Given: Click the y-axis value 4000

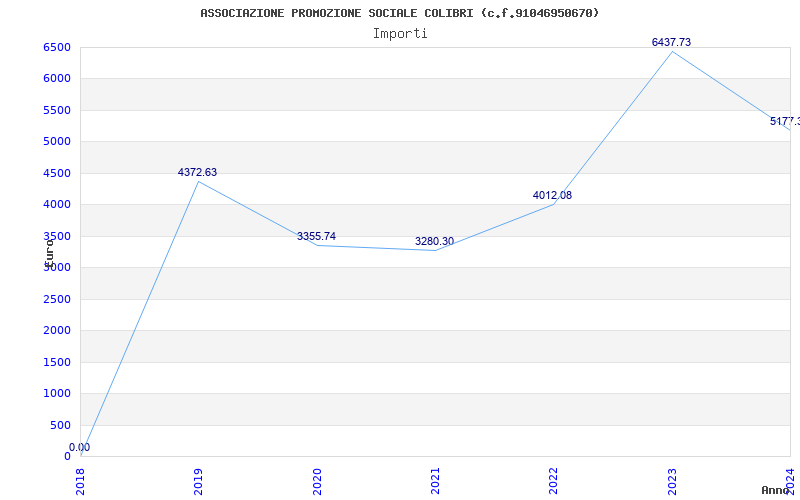Looking at the screenshot, I should coord(57,205).
